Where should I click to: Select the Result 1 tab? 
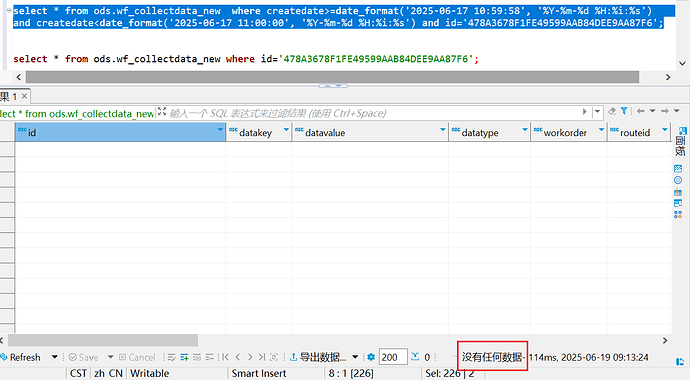point(9,96)
